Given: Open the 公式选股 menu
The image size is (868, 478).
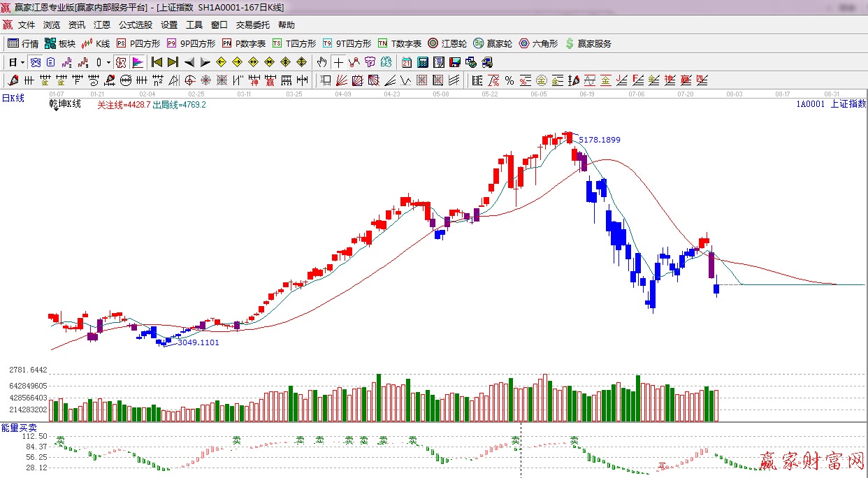Looking at the screenshot, I should click(135, 25).
